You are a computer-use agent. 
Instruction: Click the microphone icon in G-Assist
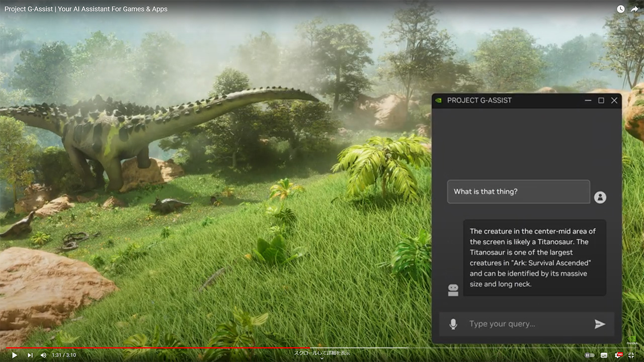point(453,324)
